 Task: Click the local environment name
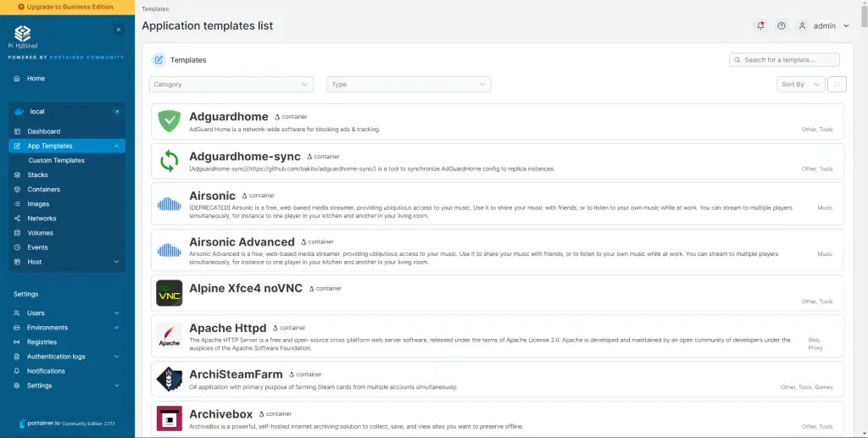pos(37,112)
